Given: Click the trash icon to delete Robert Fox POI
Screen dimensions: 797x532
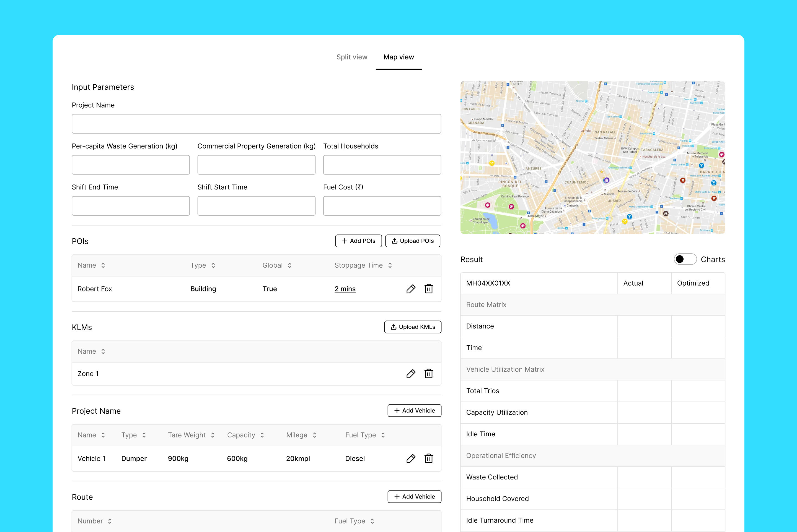Looking at the screenshot, I should (429, 289).
